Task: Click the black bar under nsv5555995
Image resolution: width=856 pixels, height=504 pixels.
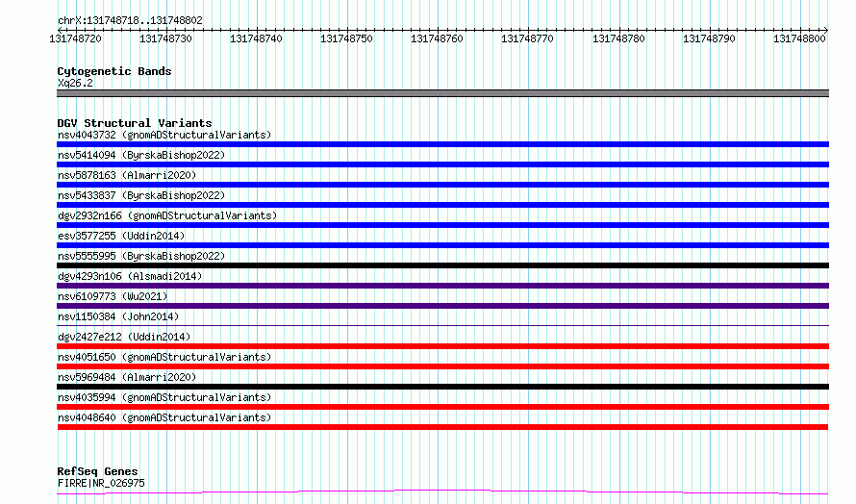Action: 442,265
